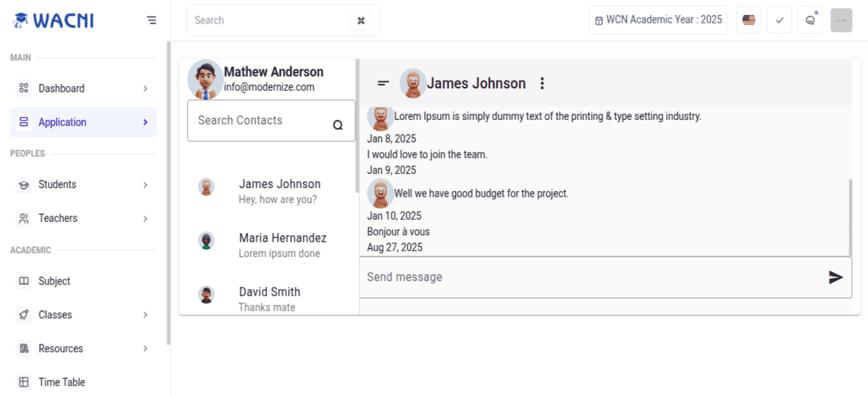868x395 pixels.
Task: Expand the Classes menu chevron
Action: (x=145, y=315)
